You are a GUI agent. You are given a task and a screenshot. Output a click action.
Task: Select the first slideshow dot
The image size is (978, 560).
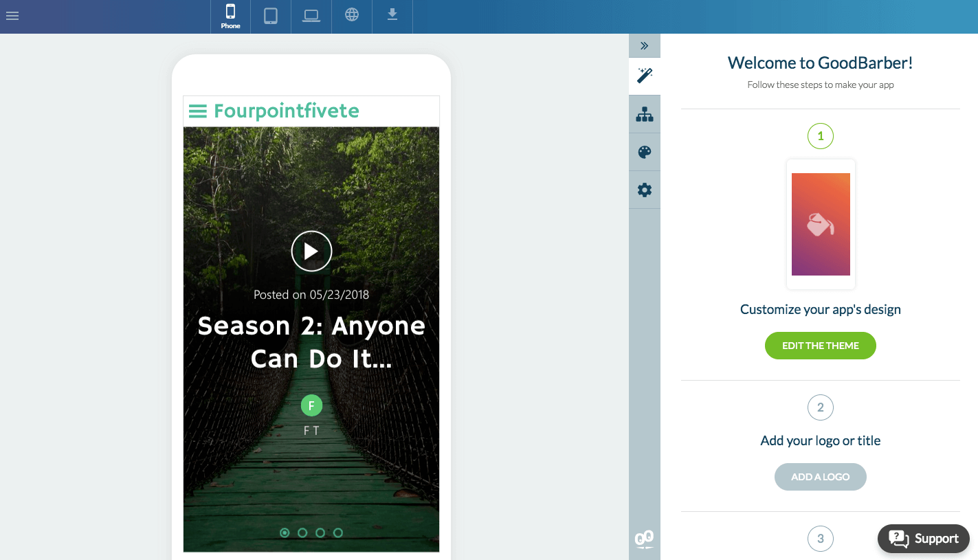(285, 533)
